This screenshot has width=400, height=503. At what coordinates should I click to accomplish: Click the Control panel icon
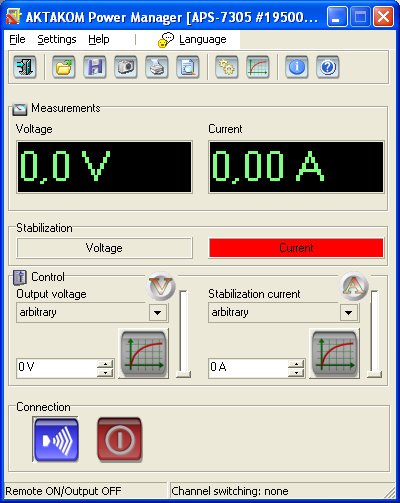pos(20,278)
